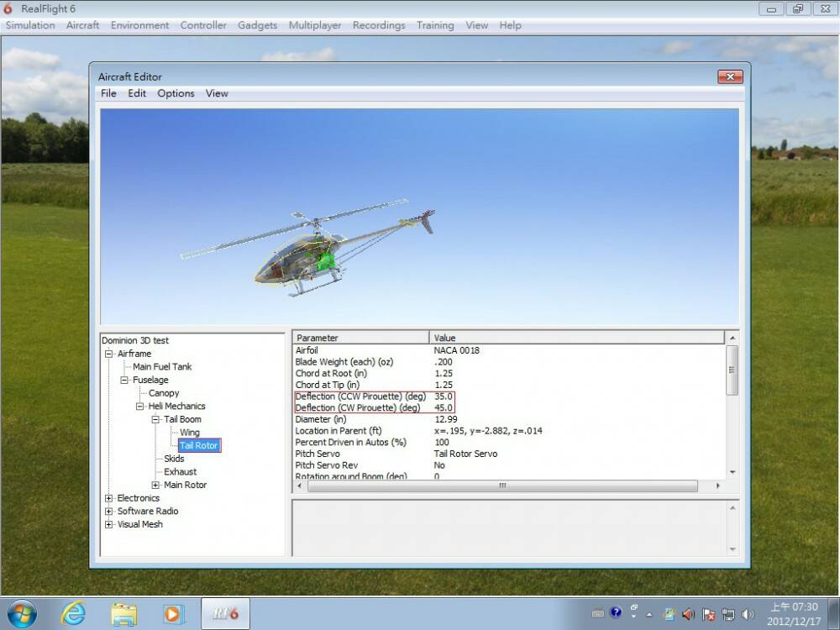Select the Tail Rotor tree item

pyautogui.click(x=199, y=445)
